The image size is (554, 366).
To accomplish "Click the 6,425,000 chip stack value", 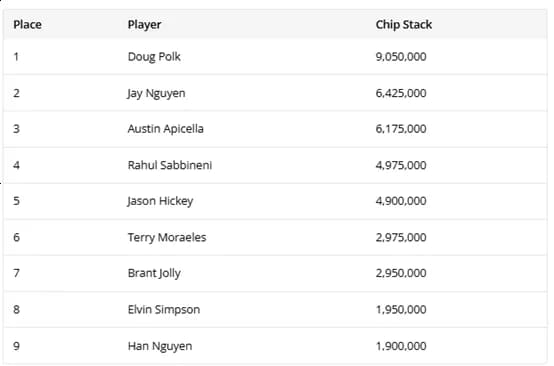I will click(401, 93).
